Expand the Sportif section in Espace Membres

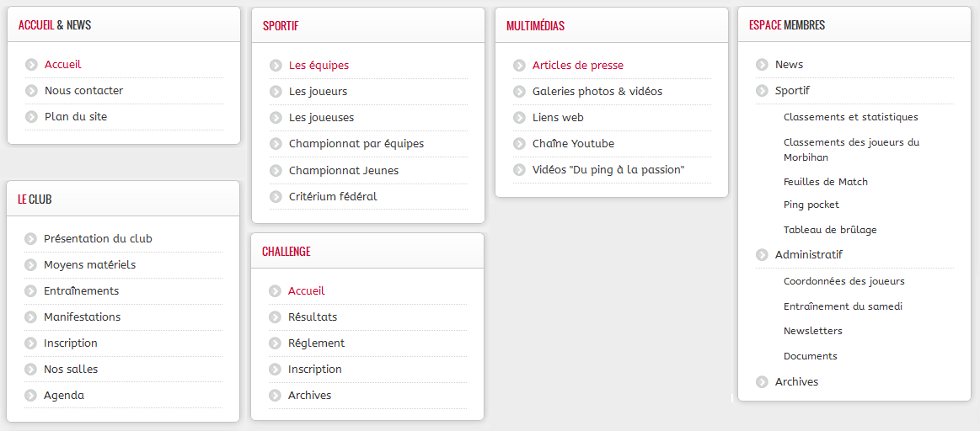(792, 91)
